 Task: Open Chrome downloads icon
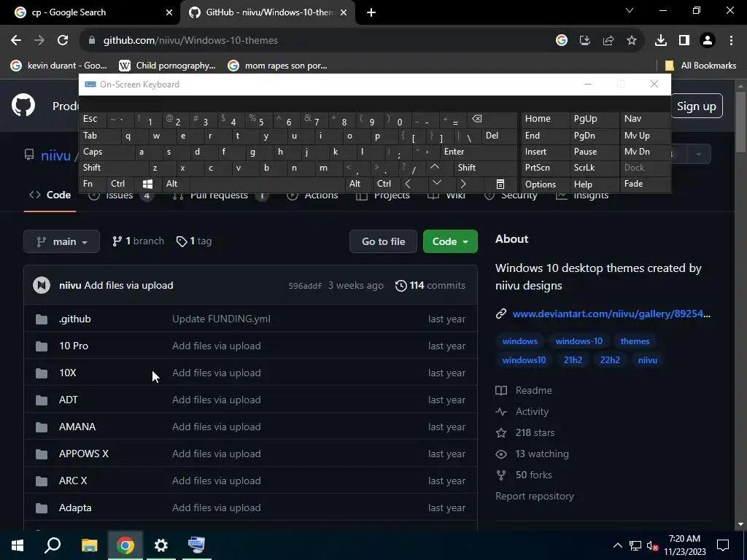(x=661, y=41)
